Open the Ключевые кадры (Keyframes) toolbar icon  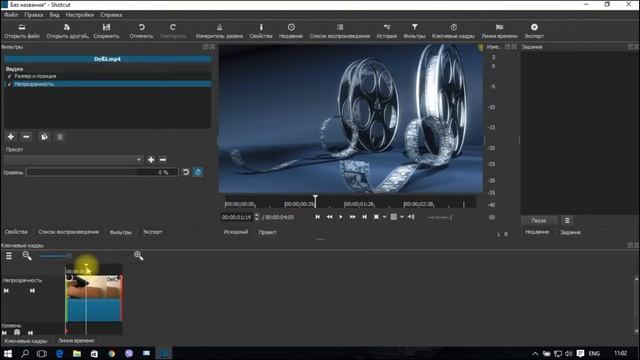click(453, 27)
